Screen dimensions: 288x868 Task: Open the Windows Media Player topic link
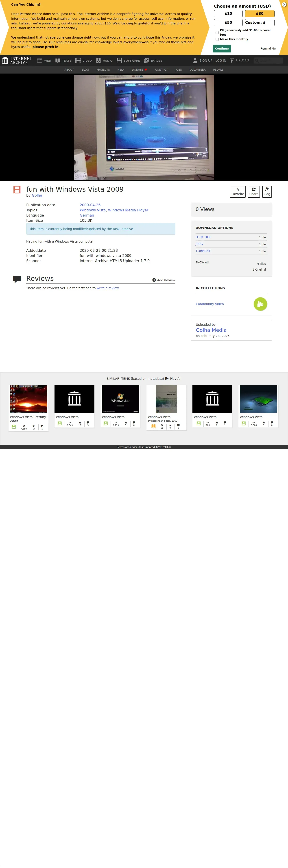[x=128, y=210]
